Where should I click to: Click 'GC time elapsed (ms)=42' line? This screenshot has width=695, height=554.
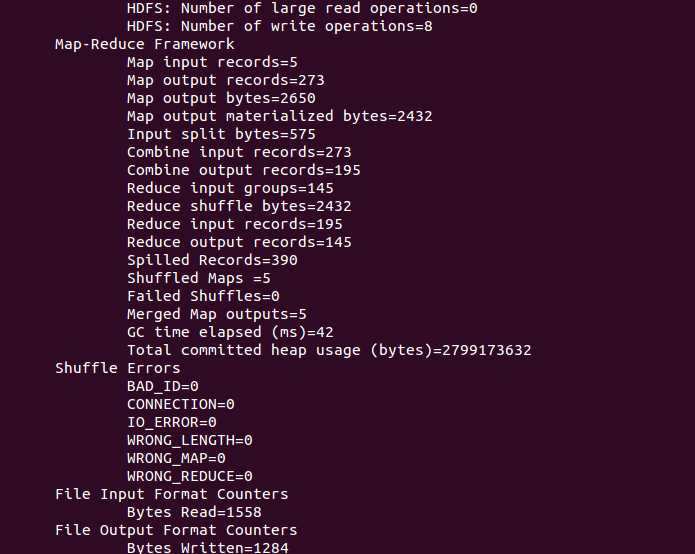pos(230,332)
